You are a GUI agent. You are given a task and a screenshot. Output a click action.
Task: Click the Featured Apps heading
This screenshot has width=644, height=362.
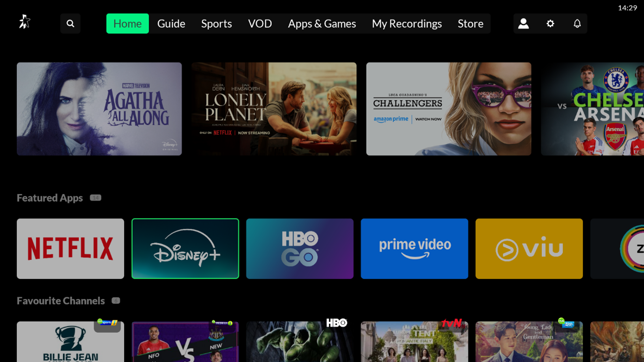50,198
